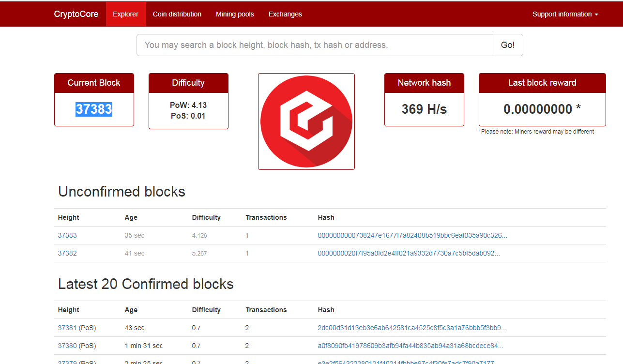Click the red CryptoCore coin logo
The height and width of the screenshot is (364, 623).
pyautogui.click(x=306, y=121)
